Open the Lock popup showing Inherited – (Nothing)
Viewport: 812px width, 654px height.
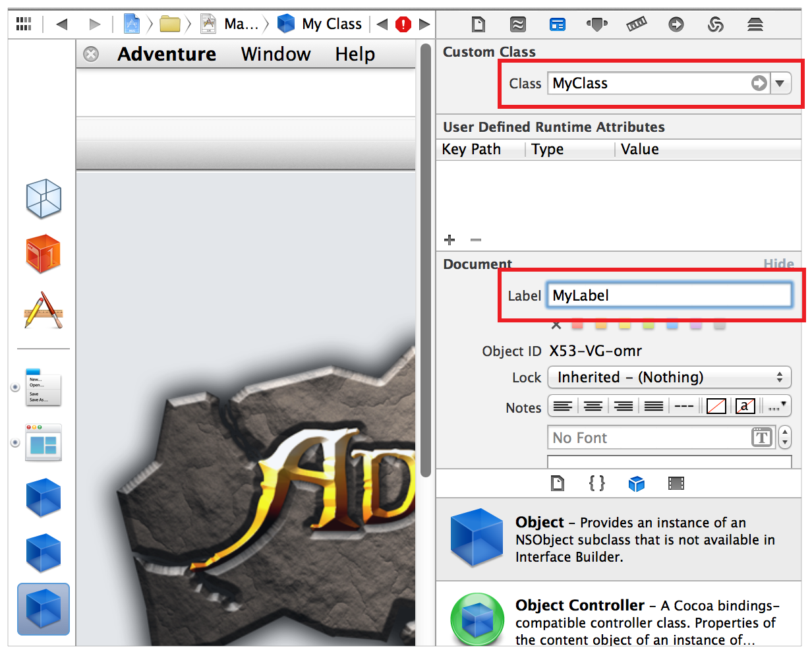(x=670, y=377)
